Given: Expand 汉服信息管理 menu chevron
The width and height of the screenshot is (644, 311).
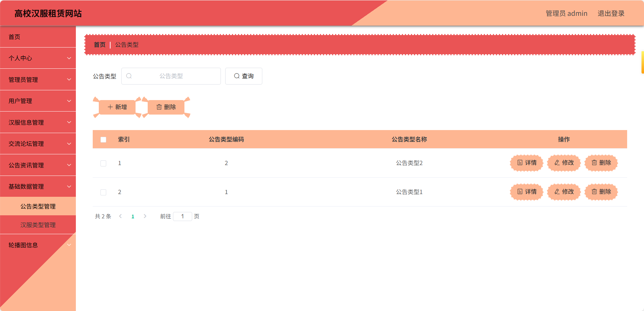Looking at the screenshot, I should 69,122.
